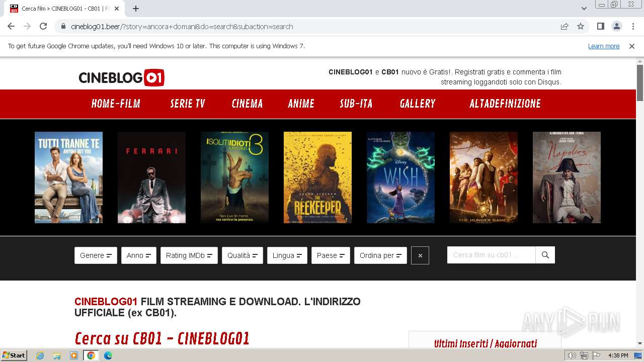Open the network tray icon

[x=584, y=355]
